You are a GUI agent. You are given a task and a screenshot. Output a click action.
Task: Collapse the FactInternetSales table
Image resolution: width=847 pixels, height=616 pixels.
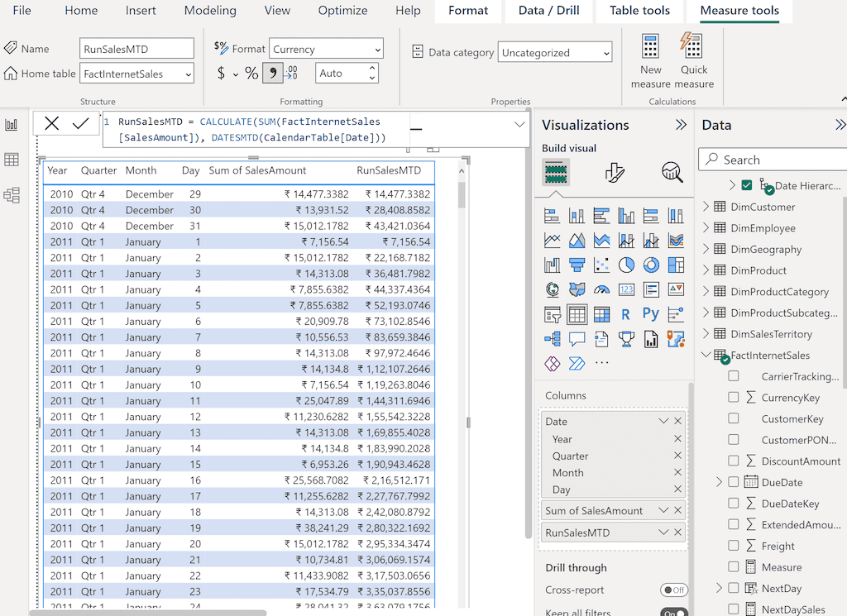[706, 355]
